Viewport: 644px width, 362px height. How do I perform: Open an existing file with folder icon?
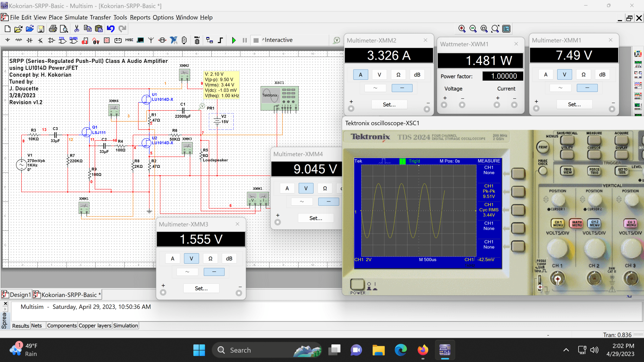(19, 29)
